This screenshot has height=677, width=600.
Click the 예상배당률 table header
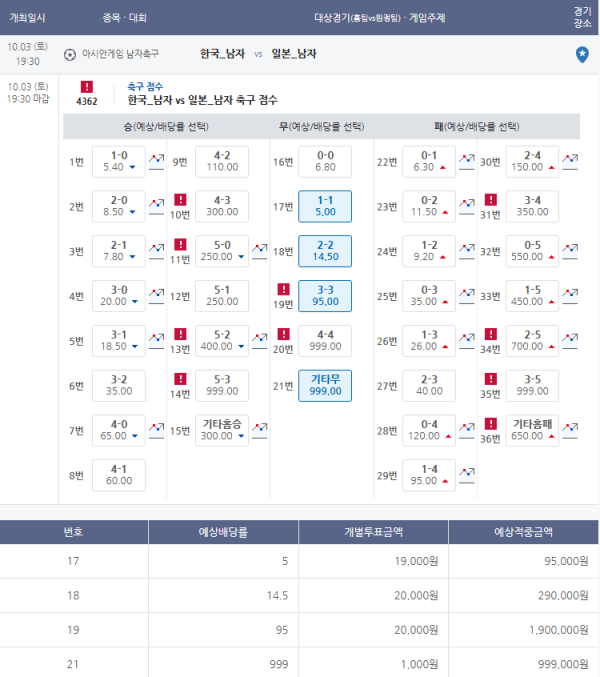coord(223,532)
